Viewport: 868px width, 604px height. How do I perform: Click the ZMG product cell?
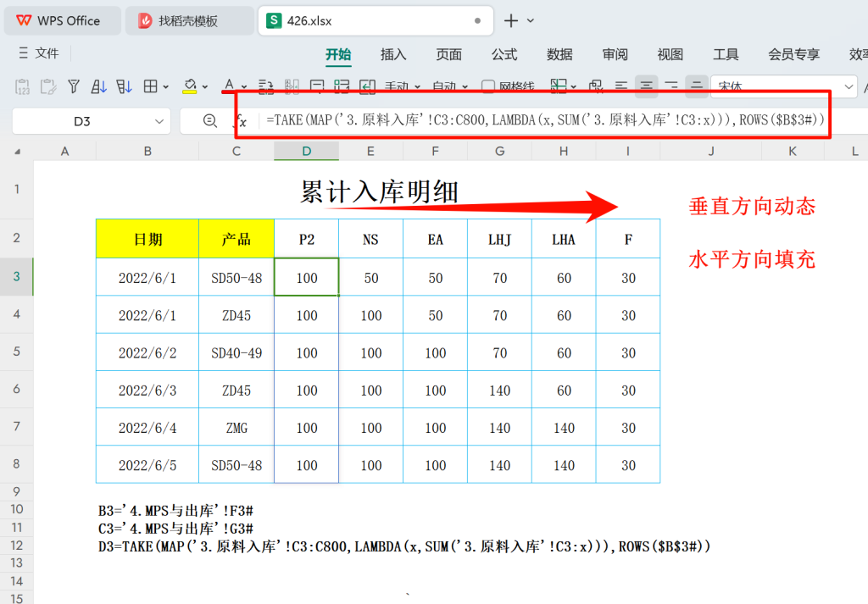236,428
